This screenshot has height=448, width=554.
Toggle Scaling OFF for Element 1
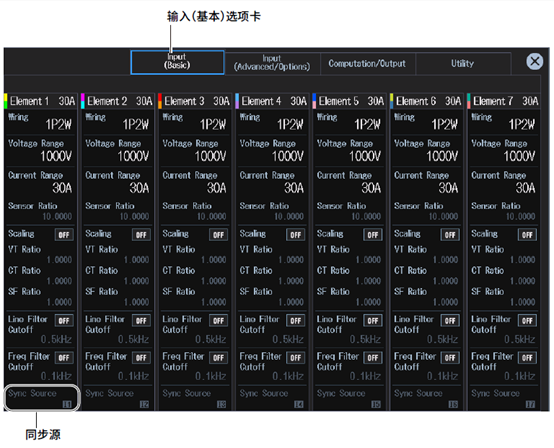[x=64, y=235]
